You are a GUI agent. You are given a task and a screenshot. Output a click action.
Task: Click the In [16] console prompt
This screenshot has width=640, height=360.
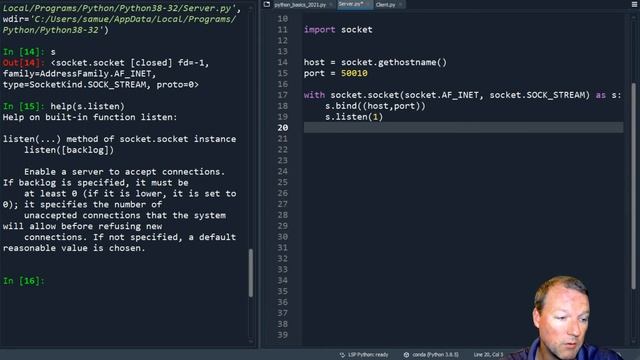24,281
